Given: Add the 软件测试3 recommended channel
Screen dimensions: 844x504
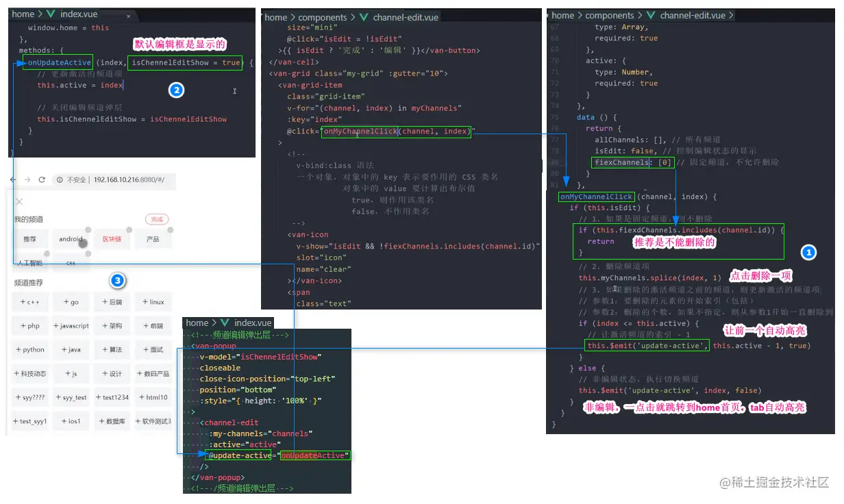Looking at the screenshot, I should pos(152,421).
